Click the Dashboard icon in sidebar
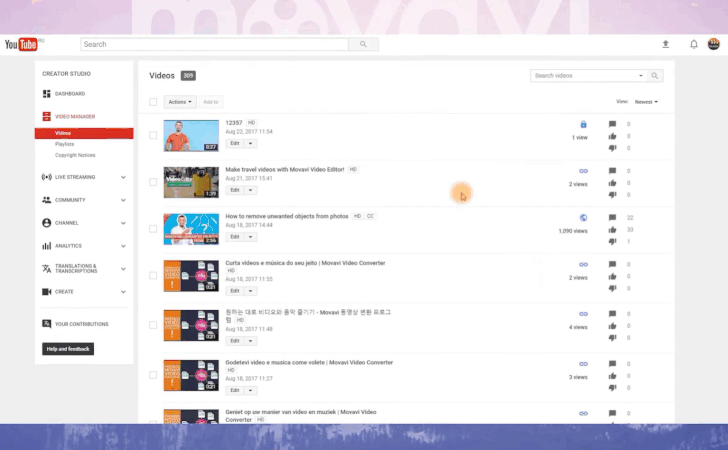This screenshot has width=728, height=450. (46, 94)
